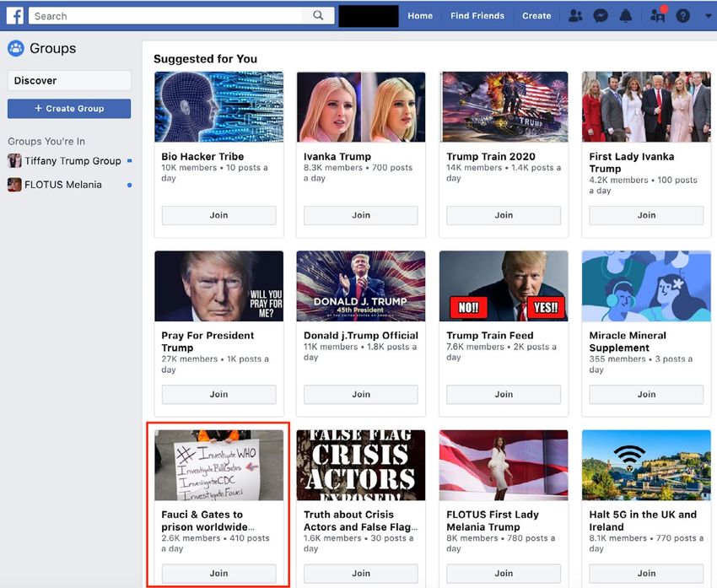
Task: Open the icon with the red notification dot
Action: point(658,15)
